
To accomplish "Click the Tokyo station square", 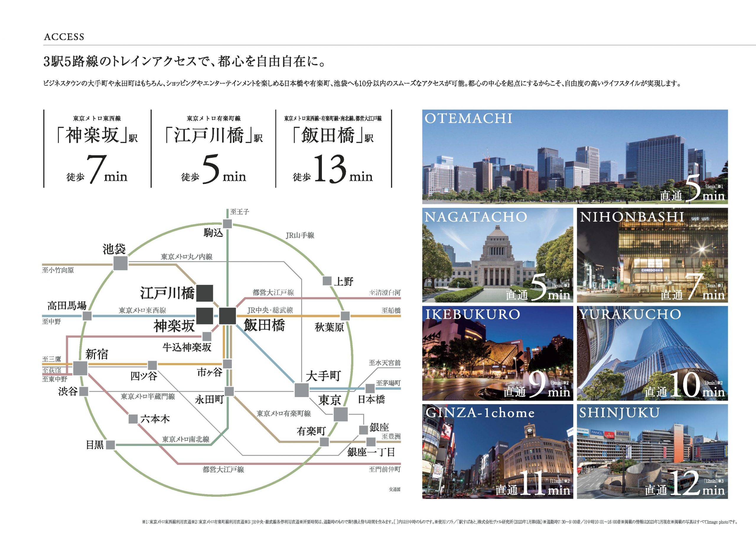I will pyautogui.click(x=340, y=414).
